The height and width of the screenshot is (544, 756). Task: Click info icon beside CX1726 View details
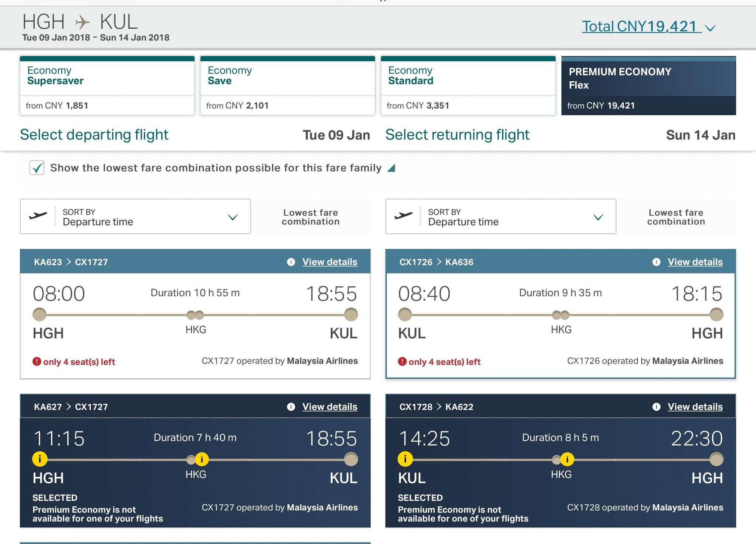[x=656, y=262]
